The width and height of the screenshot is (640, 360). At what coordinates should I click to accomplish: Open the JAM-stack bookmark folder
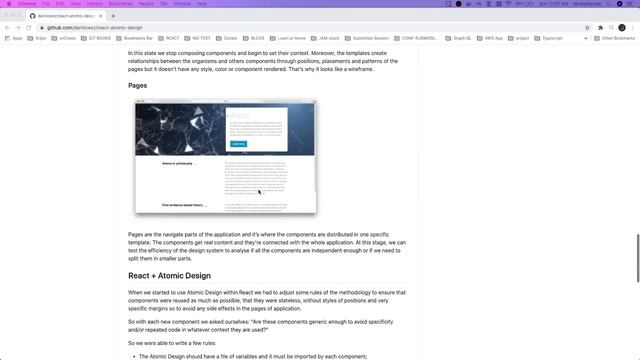pyautogui.click(x=325, y=38)
